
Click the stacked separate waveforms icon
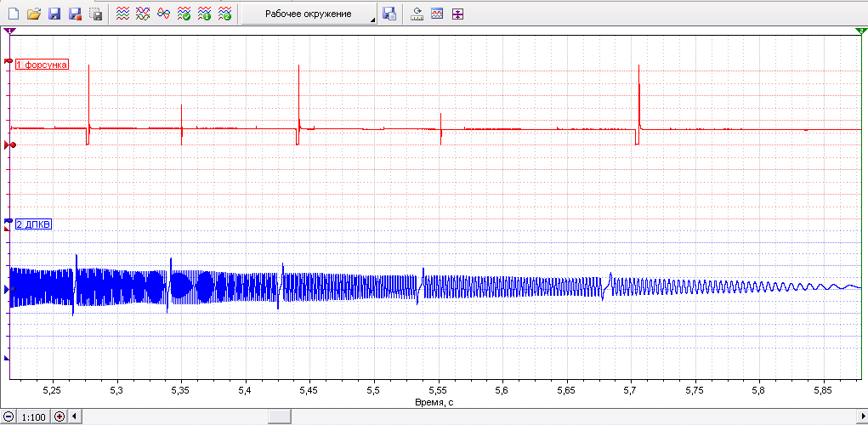tap(123, 14)
